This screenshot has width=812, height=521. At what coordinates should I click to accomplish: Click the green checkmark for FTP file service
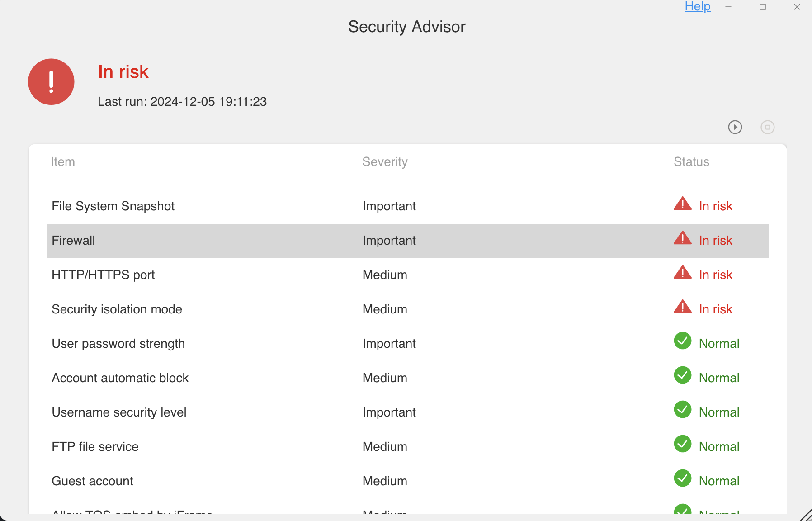pyautogui.click(x=683, y=445)
